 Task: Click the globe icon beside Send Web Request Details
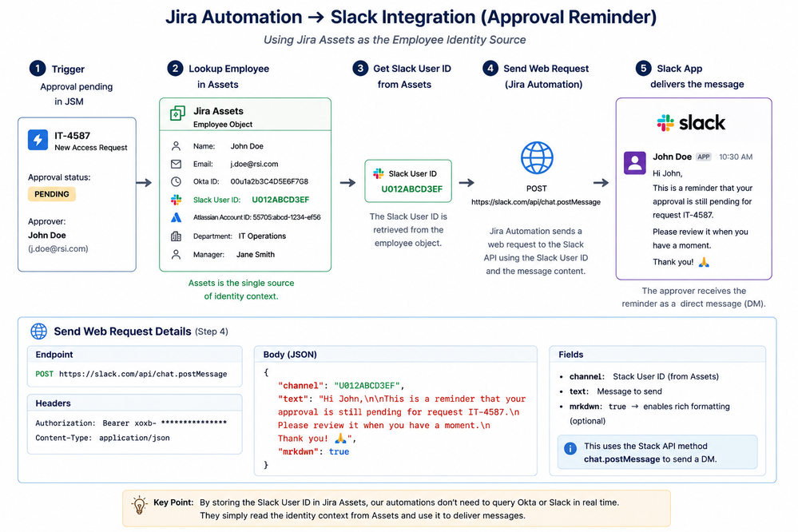click(x=38, y=332)
